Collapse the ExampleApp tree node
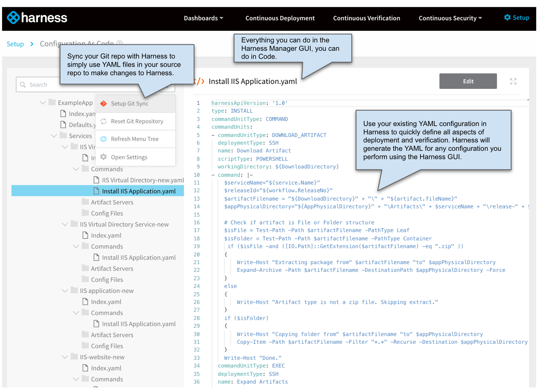Image resolution: width=540 pixels, height=392 pixels. pos(43,102)
